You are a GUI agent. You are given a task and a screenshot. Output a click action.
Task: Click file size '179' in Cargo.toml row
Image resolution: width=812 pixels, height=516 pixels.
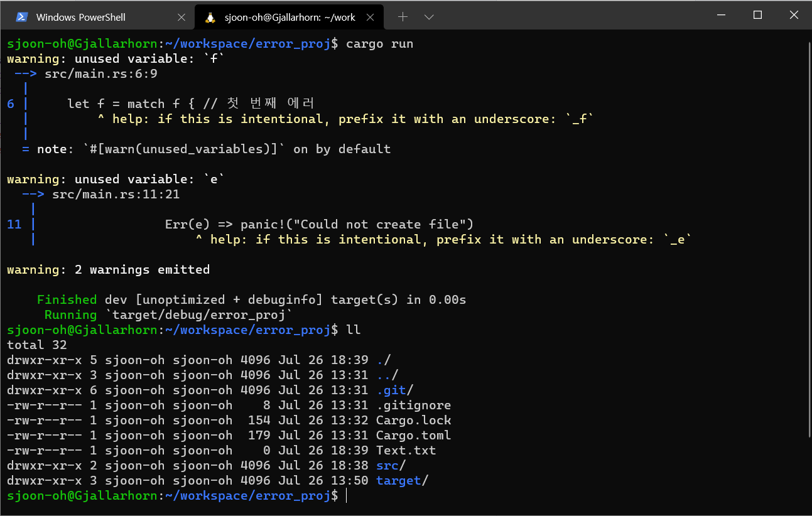[259, 435]
